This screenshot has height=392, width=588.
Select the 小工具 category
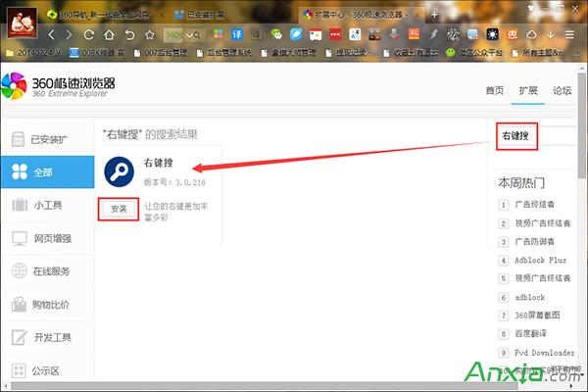click(x=48, y=205)
